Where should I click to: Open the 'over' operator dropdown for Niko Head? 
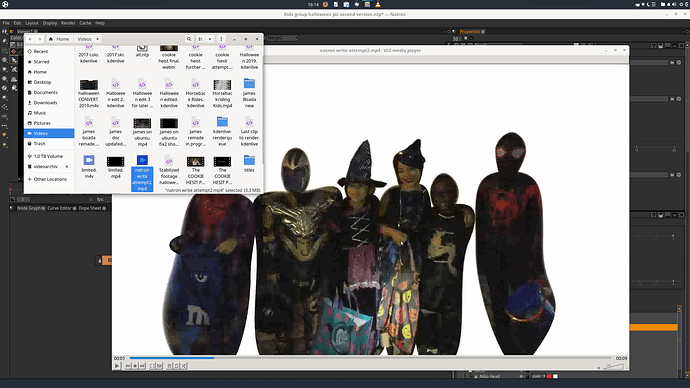point(539,377)
